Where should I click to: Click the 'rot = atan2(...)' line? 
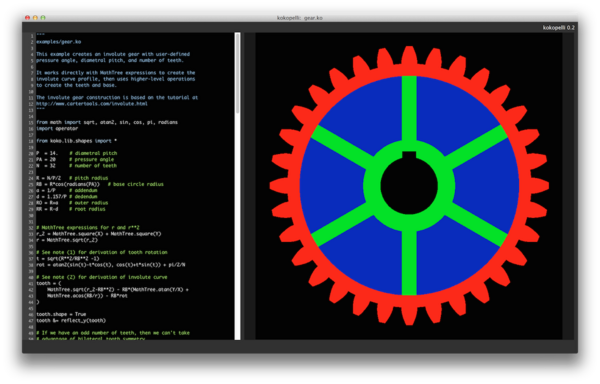(x=111, y=265)
